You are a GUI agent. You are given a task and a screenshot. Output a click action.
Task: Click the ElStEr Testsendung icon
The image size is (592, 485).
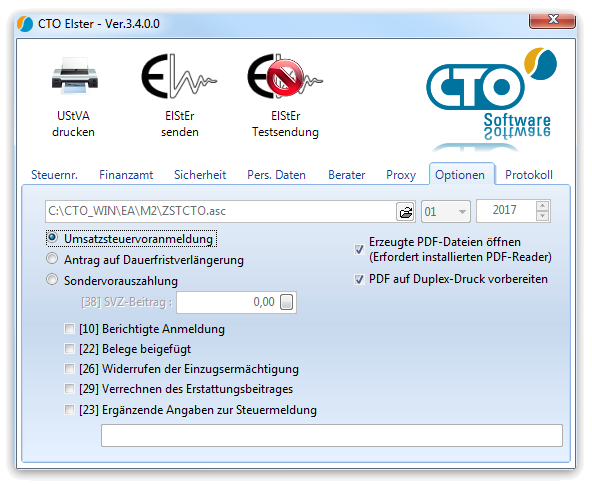[x=285, y=76]
